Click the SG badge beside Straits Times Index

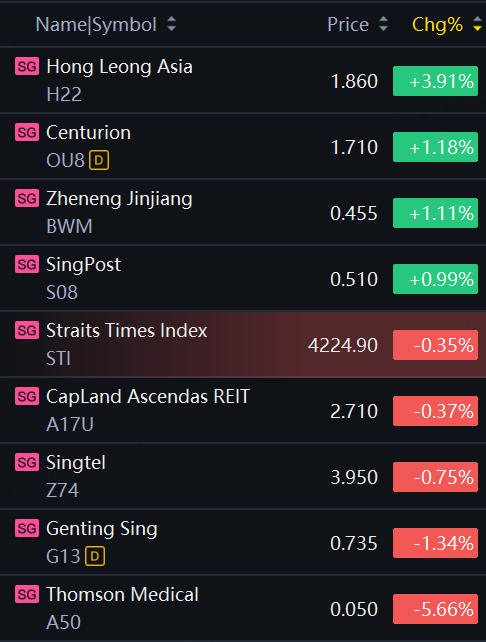tap(27, 330)
